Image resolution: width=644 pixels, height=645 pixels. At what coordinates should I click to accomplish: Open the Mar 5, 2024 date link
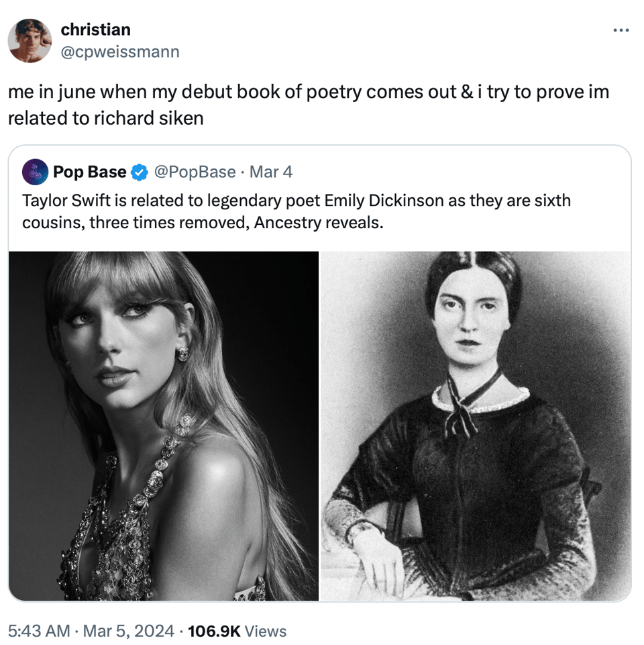click(129, 631)
